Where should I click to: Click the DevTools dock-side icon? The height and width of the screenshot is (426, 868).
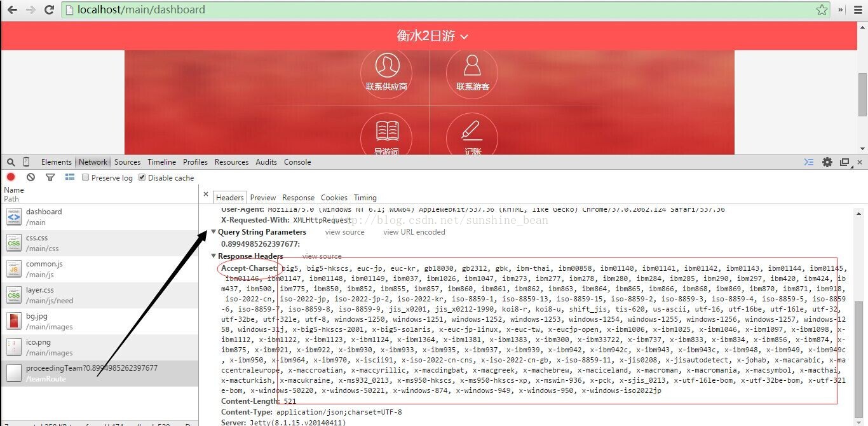844,162
